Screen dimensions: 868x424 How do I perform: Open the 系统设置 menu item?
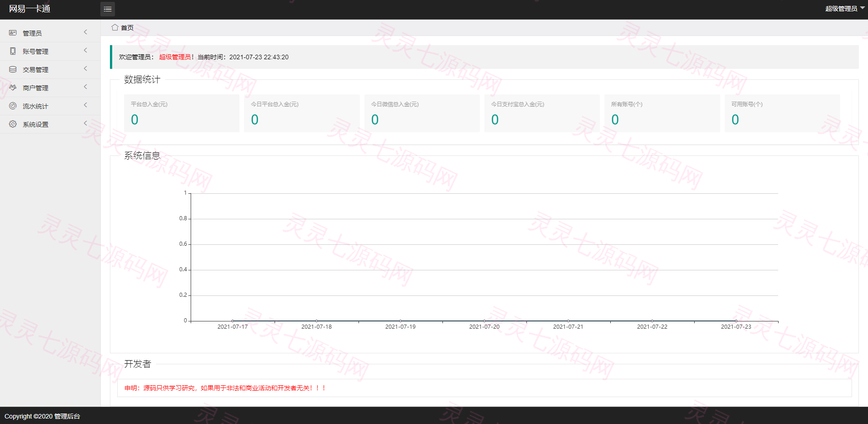click(50, 124)
